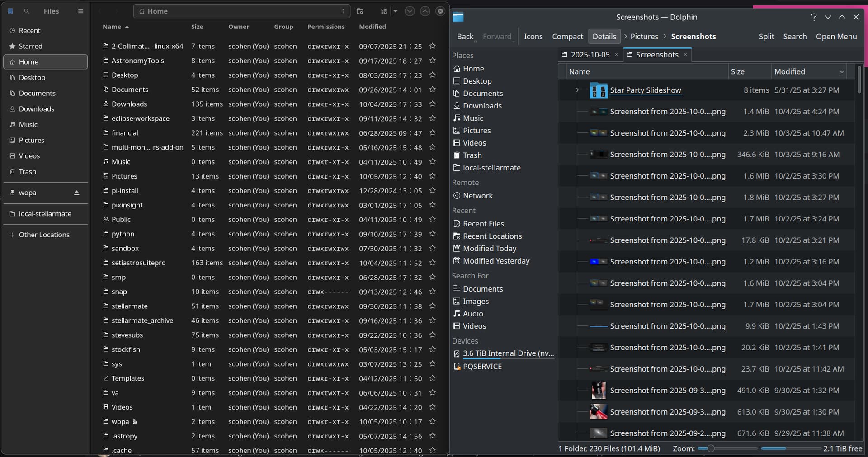
Task: Click the Modified column sort chevron in Dolphin
Action: point(842,71)
